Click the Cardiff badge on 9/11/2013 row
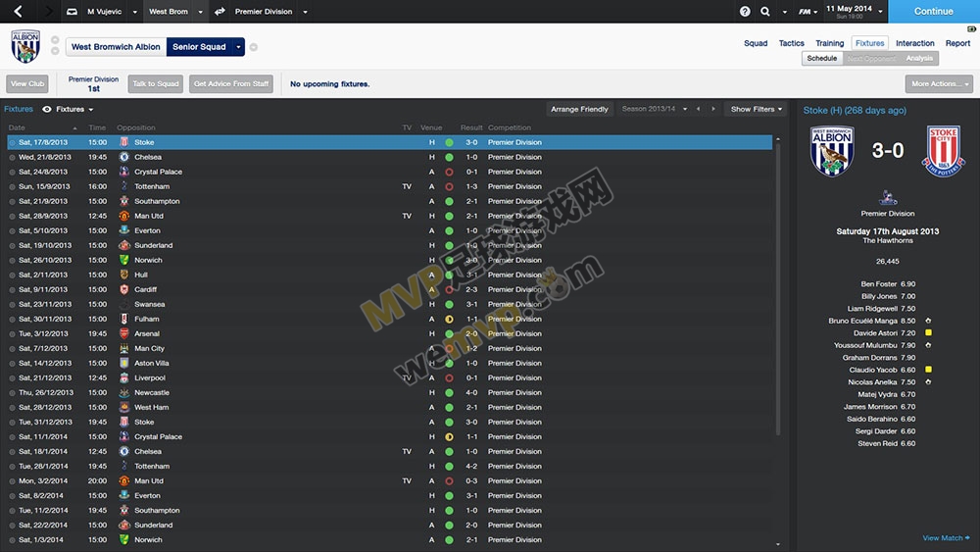The image size is (980, 552). pos(123,289)
